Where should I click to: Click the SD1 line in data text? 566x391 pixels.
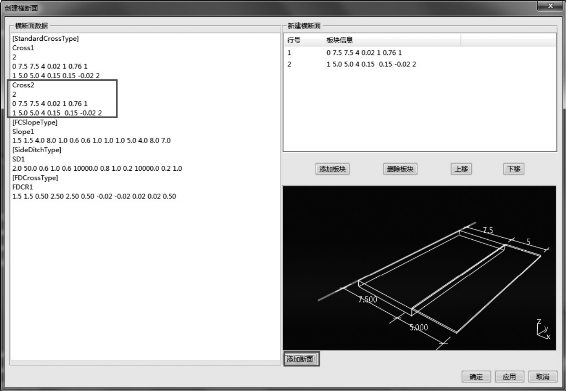pyautogui.click(x=18, y=159)
